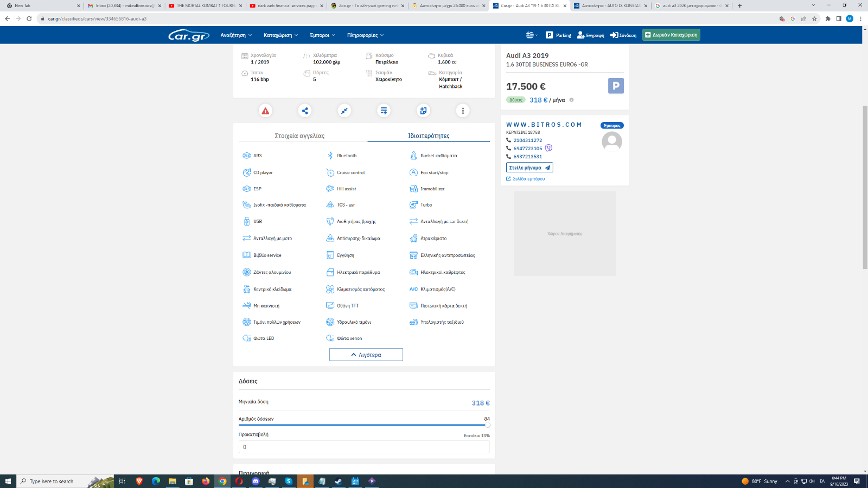Viewport: 868px width, 488px height.
Task: Select the Ιδιαιτερότητες tab
Action: tap(429, 136)
